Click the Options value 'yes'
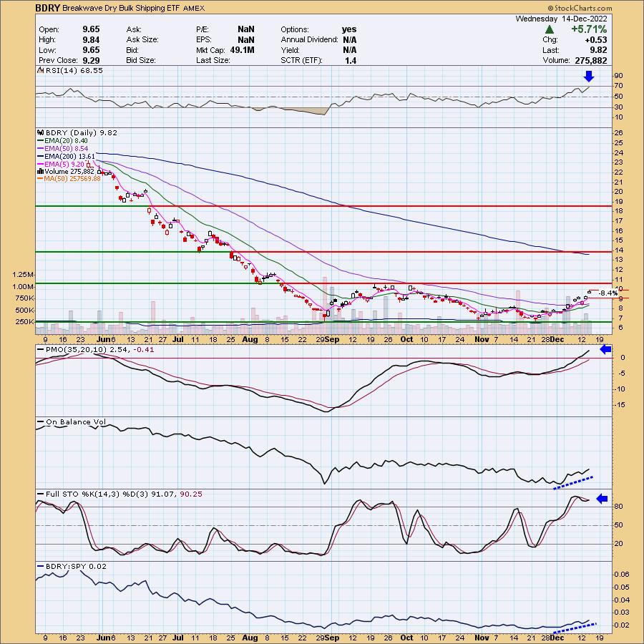 349,29
